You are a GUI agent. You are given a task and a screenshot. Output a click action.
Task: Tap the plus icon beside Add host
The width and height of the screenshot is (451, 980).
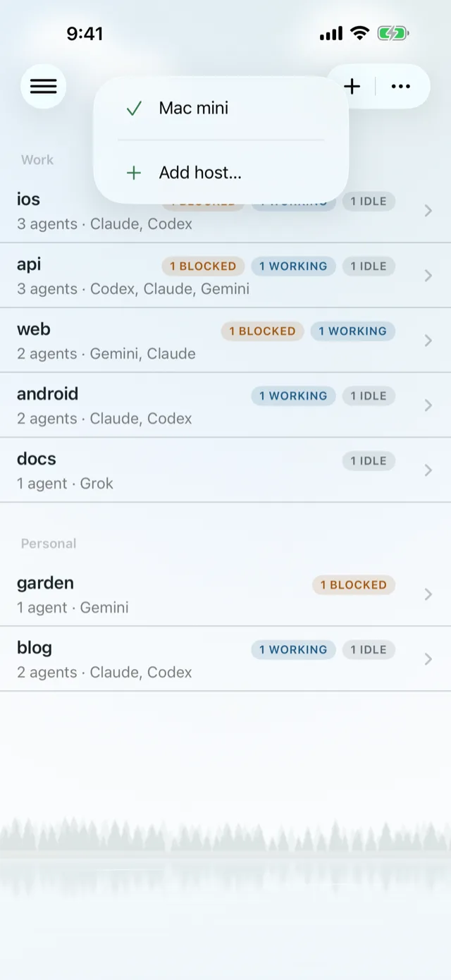click(134, 173)
